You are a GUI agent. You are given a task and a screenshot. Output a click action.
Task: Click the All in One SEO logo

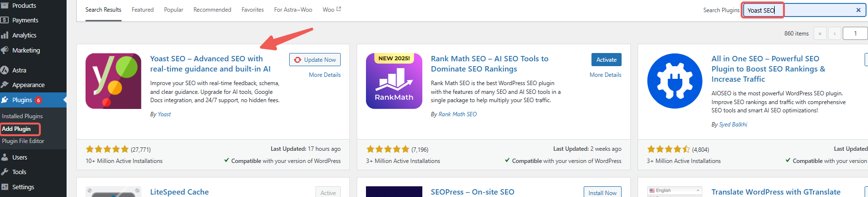click(x=675, y=81)
